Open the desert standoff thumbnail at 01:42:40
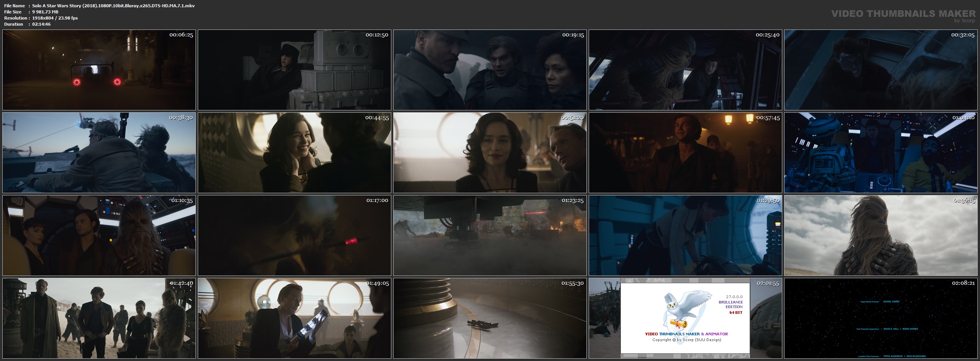Image resolution: width=980 pixels, height=361 pixels. (99, 318)
